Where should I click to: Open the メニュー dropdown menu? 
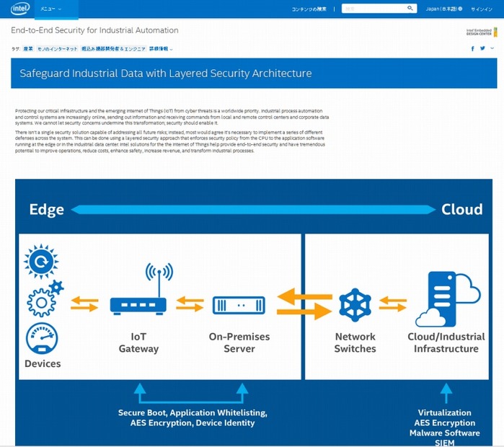tap(48, 9)
